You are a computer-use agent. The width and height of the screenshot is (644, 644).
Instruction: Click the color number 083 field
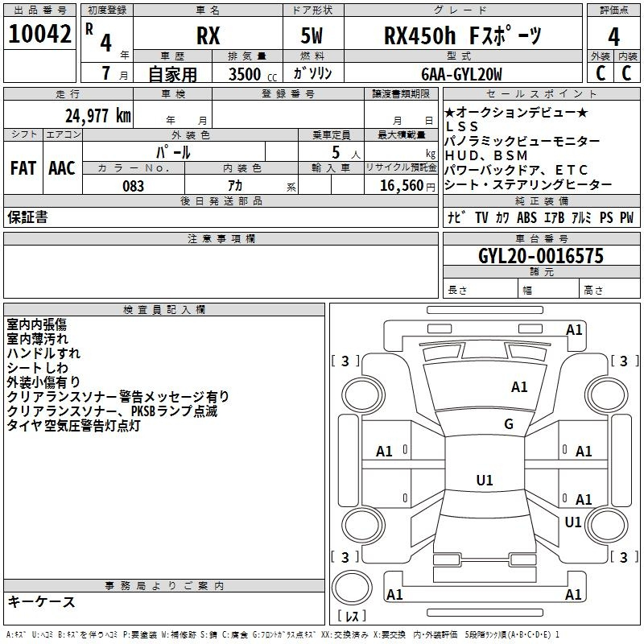tap(134, 186)
